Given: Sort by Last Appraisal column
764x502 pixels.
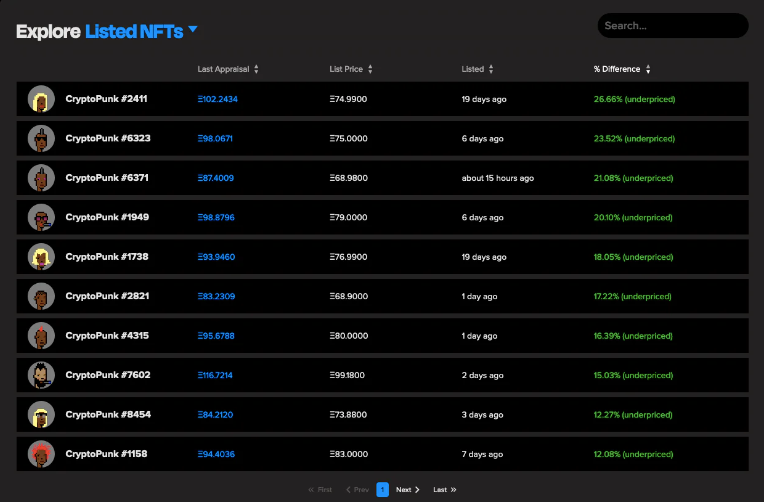Looking at the screenshot, I should 228,69.
